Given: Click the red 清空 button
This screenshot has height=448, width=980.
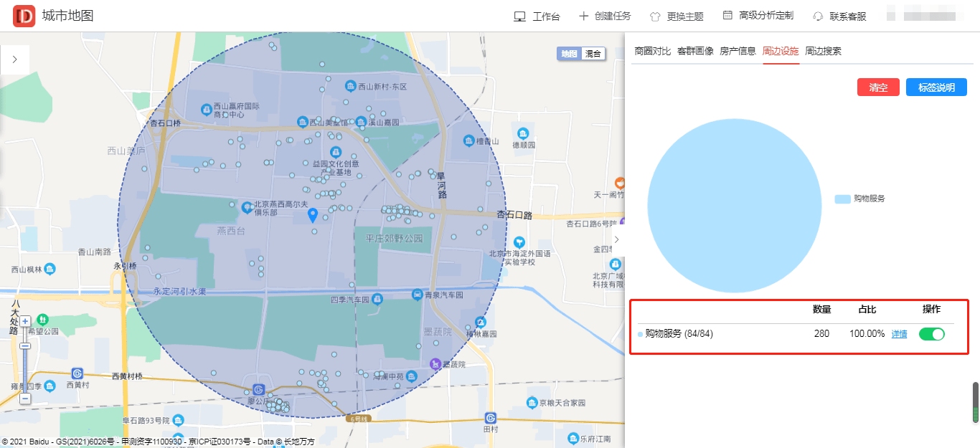Looking at the screenshot, I should [878, 87].
